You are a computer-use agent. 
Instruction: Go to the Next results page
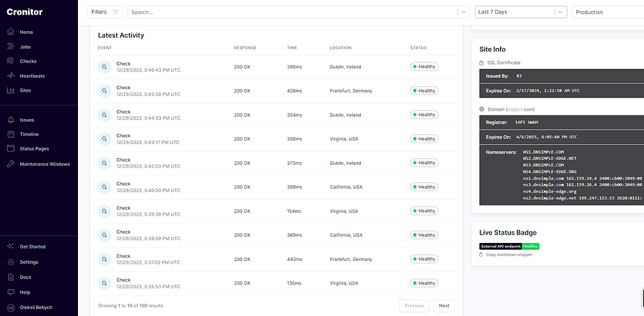pyautogui.click(x=444, y=306)
